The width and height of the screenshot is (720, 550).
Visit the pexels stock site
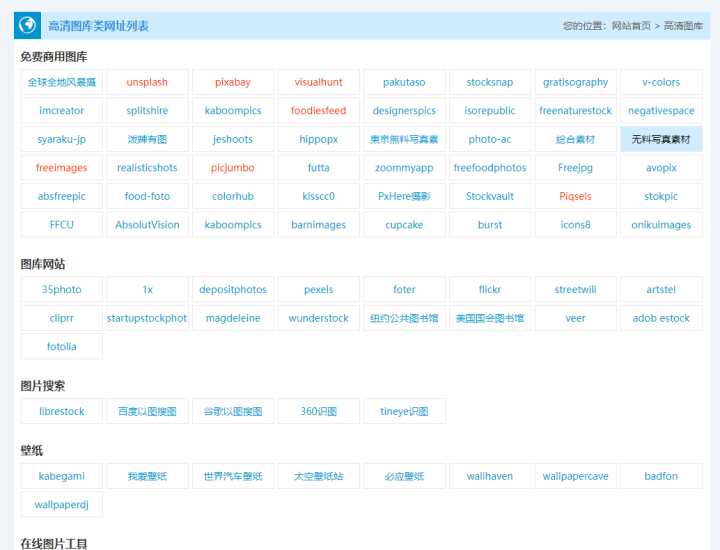[x=318, y=290]
